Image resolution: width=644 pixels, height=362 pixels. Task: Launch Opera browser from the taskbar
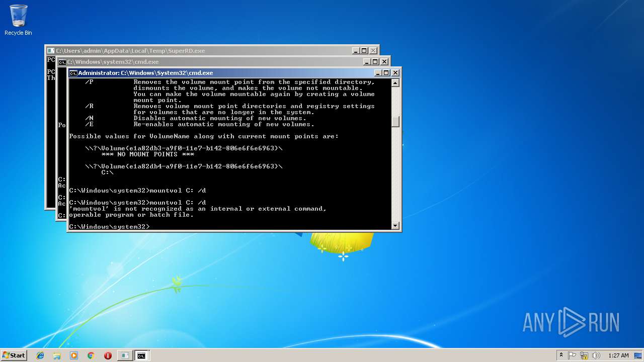point(108,355)
